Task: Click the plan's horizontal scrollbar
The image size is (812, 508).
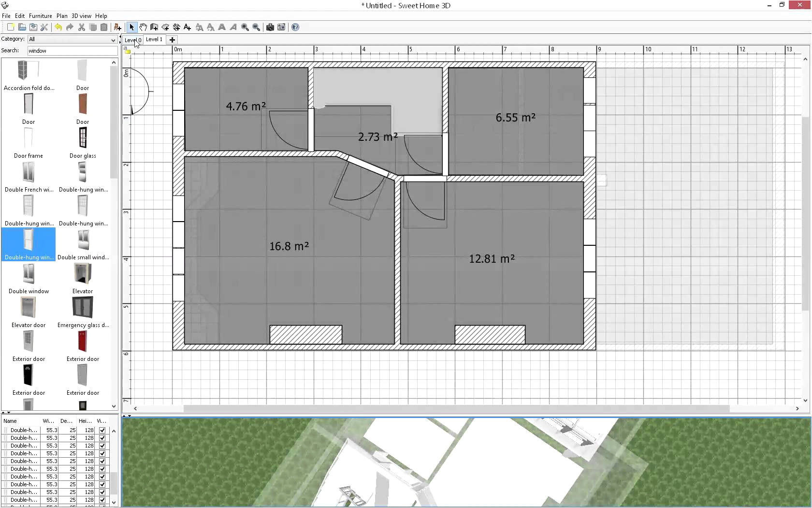Action: click(x=456, y=408)
